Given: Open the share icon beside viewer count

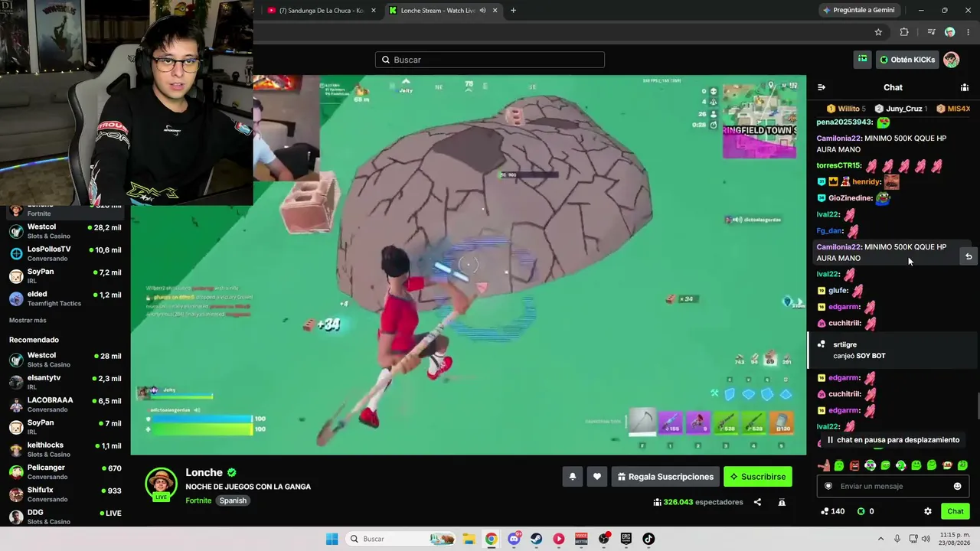Looking at the screenshot, I should 757,502.
